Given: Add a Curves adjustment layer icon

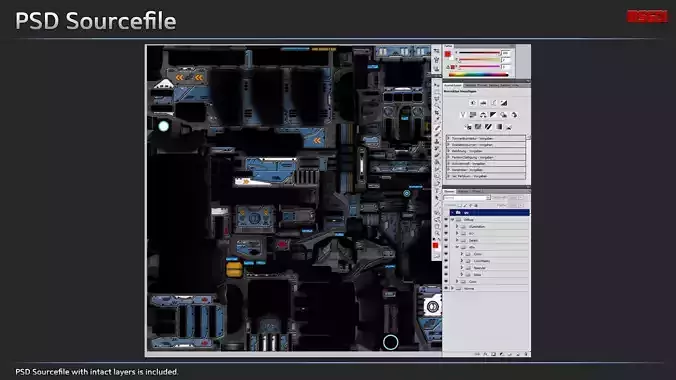Looking at the screenshot, I should point(494,103).
